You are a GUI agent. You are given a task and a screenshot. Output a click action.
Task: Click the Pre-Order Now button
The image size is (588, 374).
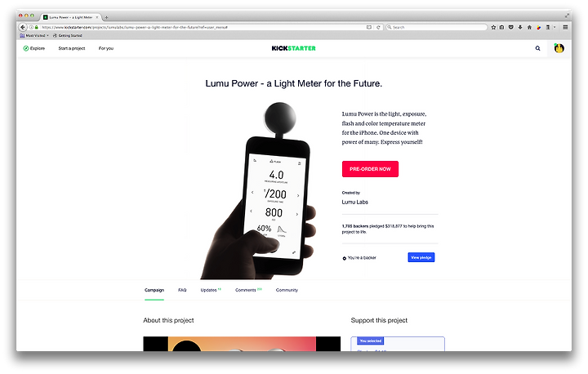click(370, 169)
